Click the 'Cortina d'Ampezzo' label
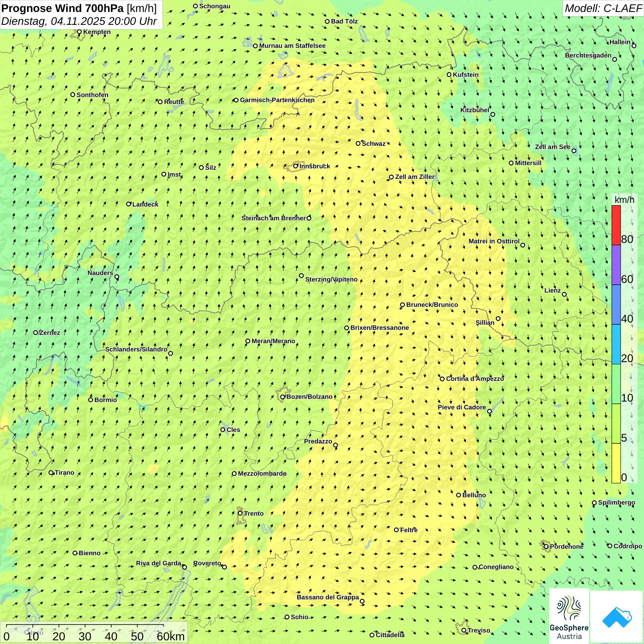Image resolution: width=644 pixels, height=644 pixels. (x=475, y=379)
